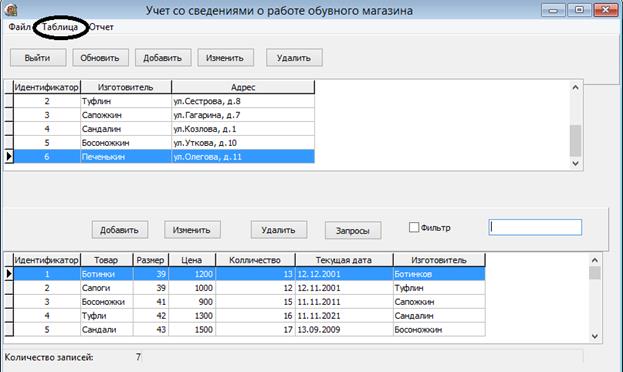Minimize the application window
Screen dimensions: 623x372
[x=553, y=10]
